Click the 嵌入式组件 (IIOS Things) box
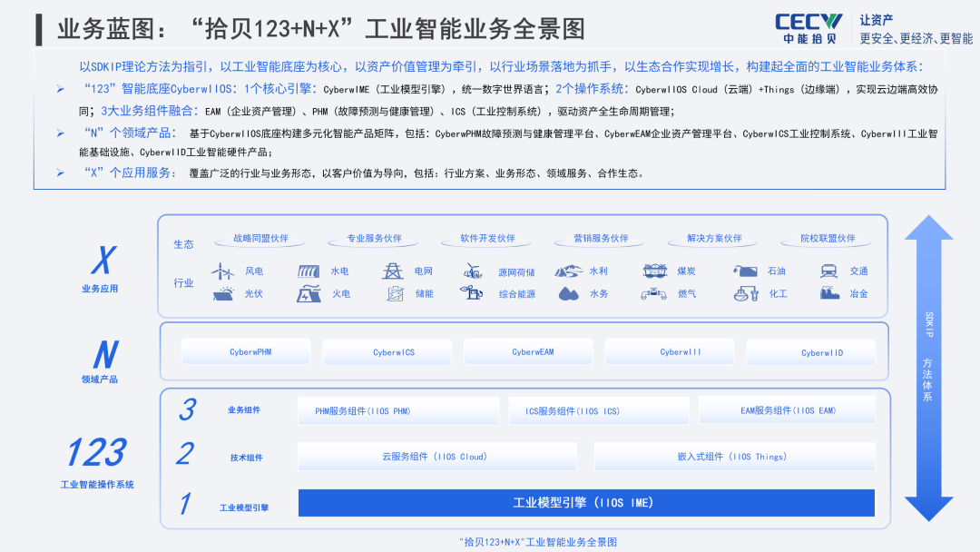This screenshot has width=980, height=552. [x=734, y=457]
